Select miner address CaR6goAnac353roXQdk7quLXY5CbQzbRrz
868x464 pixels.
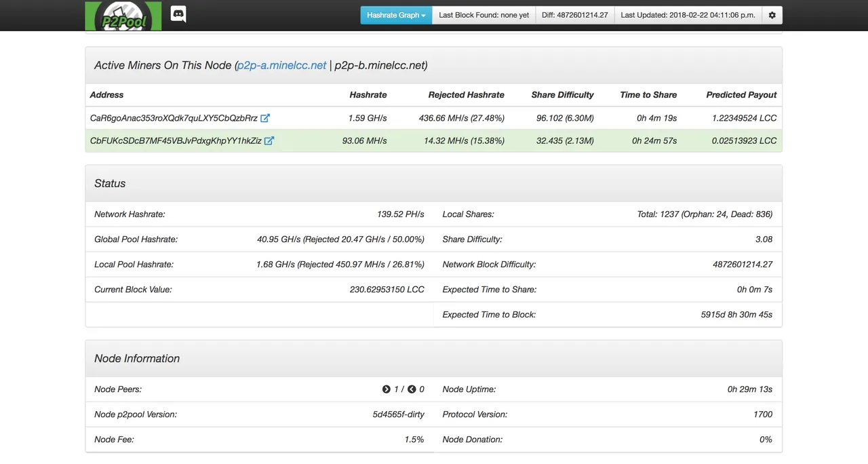click(174, 118)
